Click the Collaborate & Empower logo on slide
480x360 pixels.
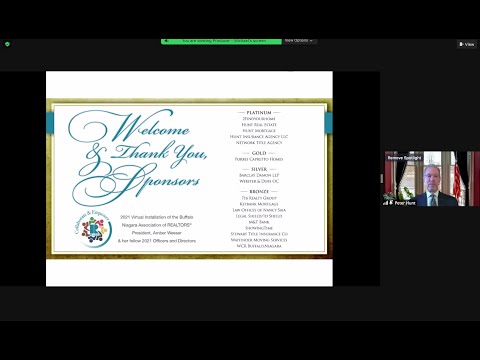[x=92, y=229]
